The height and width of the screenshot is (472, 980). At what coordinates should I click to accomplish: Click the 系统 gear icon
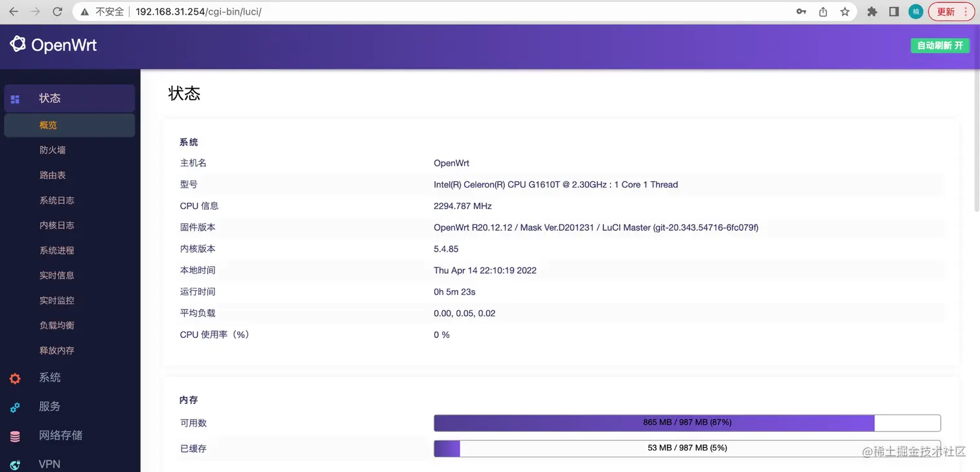point(15,379)
